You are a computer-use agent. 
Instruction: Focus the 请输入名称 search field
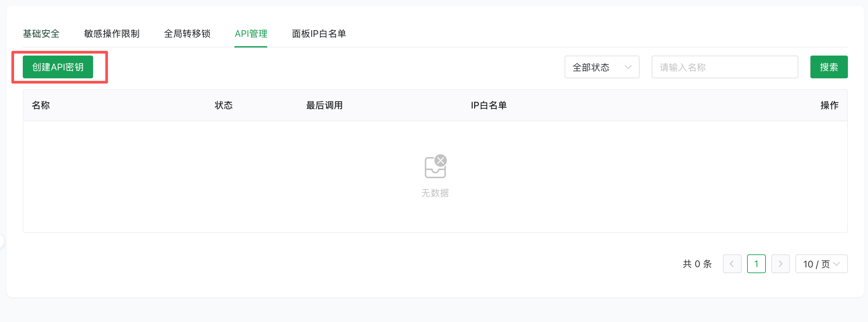click(x=724, y=67)
